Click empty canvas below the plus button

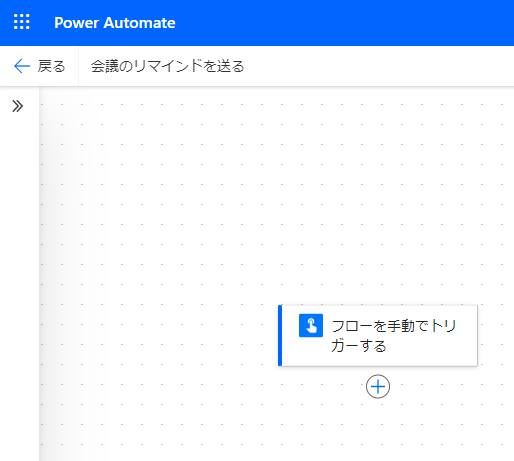(378, 430)
